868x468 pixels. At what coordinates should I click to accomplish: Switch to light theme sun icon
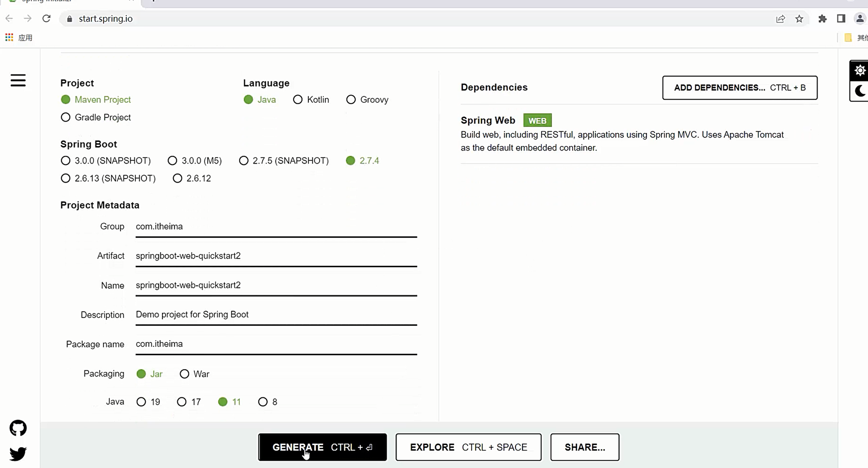click(x=860, y=71)
